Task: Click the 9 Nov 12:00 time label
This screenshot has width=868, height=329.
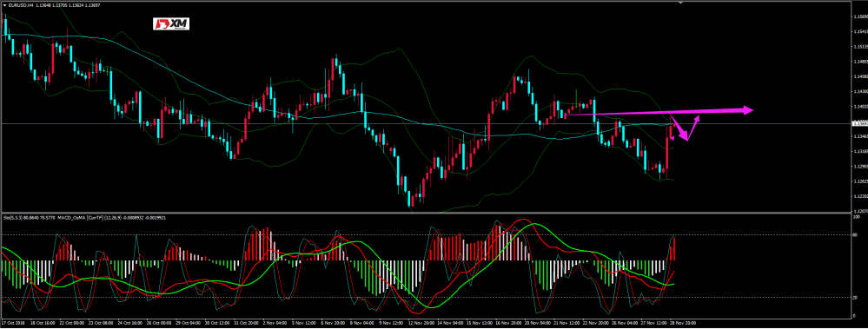Action: (391, 322)
